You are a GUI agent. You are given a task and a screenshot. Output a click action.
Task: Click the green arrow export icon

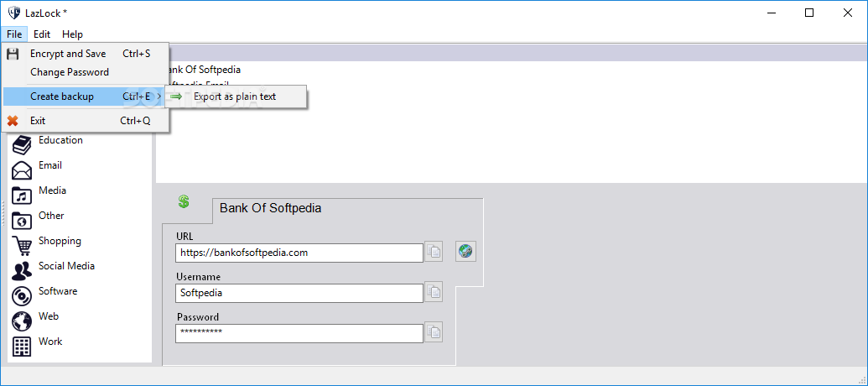pos(177,96)
